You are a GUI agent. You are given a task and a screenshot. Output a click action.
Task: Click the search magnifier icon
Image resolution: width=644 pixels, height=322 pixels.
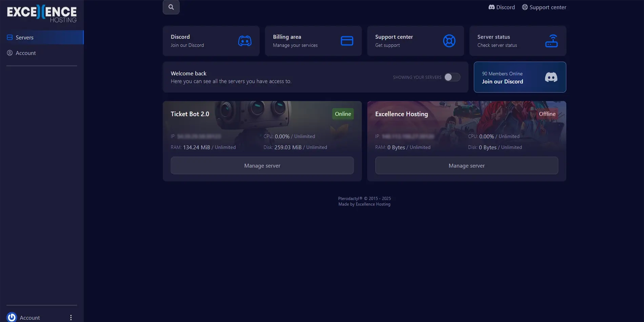171,7
